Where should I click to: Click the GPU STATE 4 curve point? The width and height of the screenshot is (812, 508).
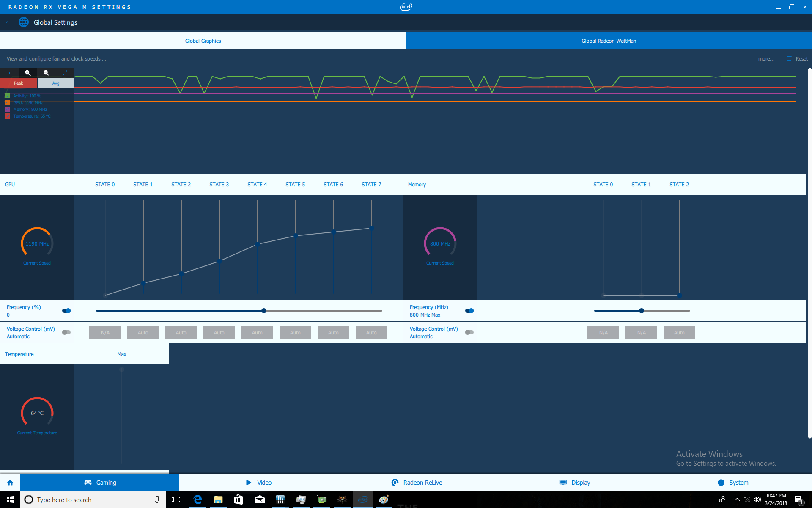258,244
